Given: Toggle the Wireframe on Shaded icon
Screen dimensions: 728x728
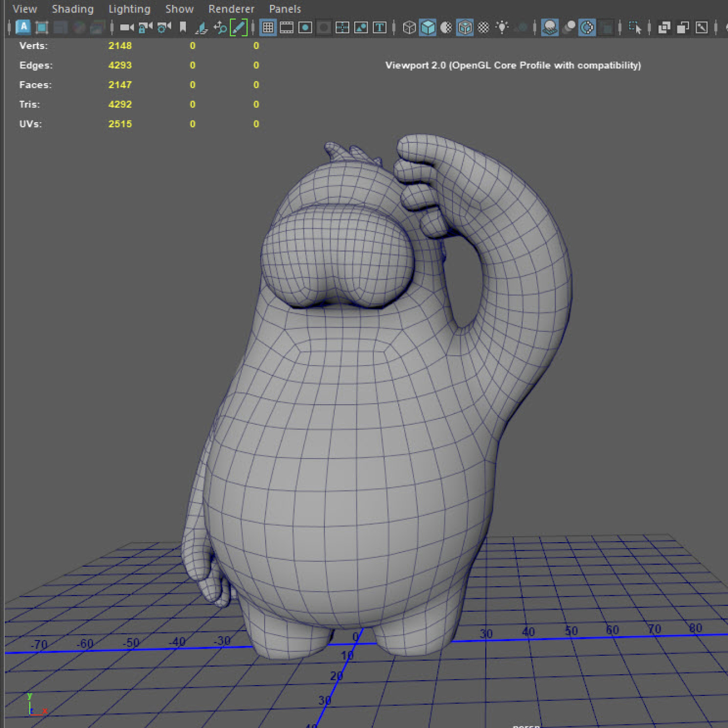Looking at the screenshot, I should coord(465,27).
